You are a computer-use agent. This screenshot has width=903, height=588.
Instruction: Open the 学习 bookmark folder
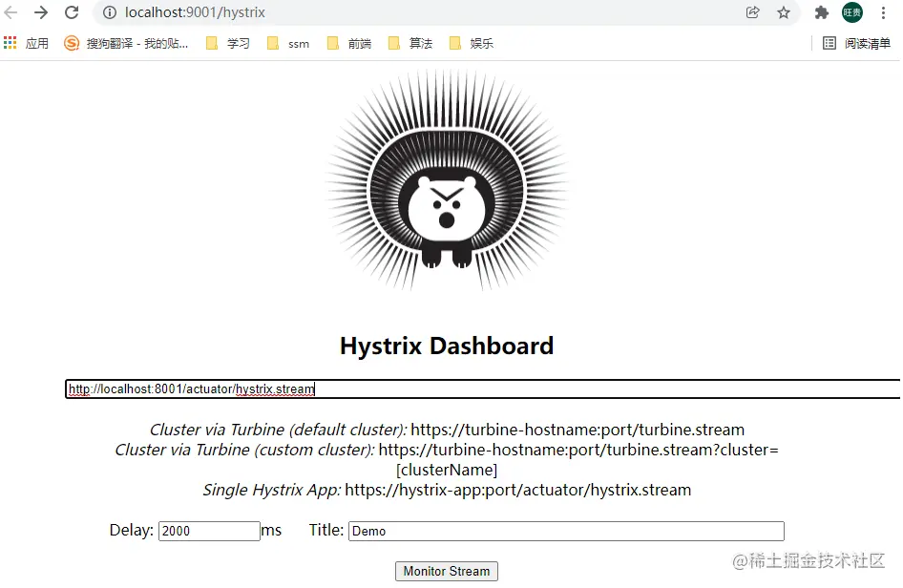pos(228,43)
